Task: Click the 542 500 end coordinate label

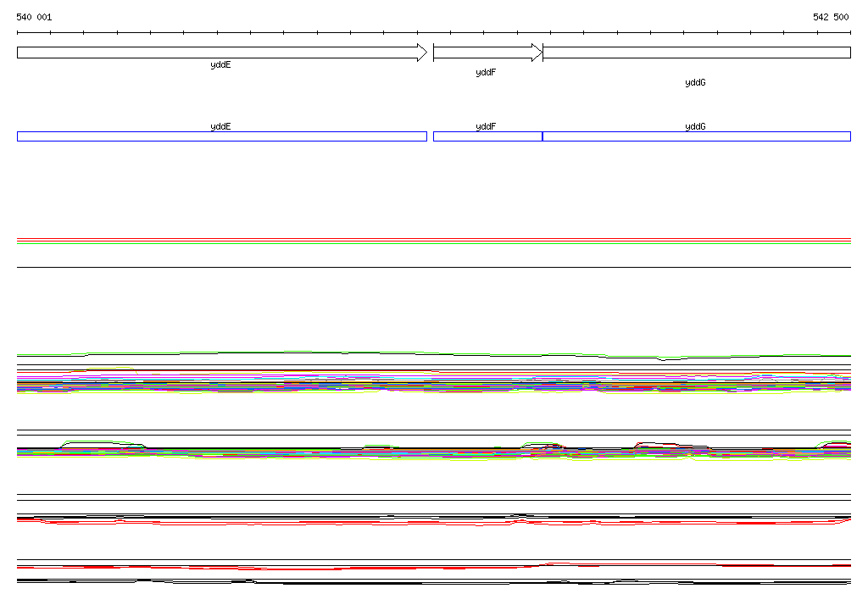Action: 831,17
